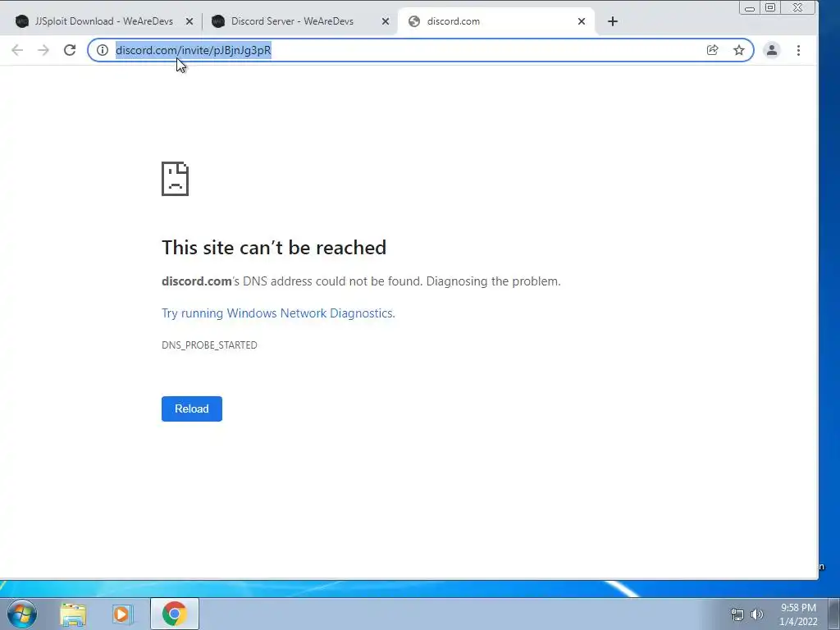Click the sad page error icon

point(176,179)
